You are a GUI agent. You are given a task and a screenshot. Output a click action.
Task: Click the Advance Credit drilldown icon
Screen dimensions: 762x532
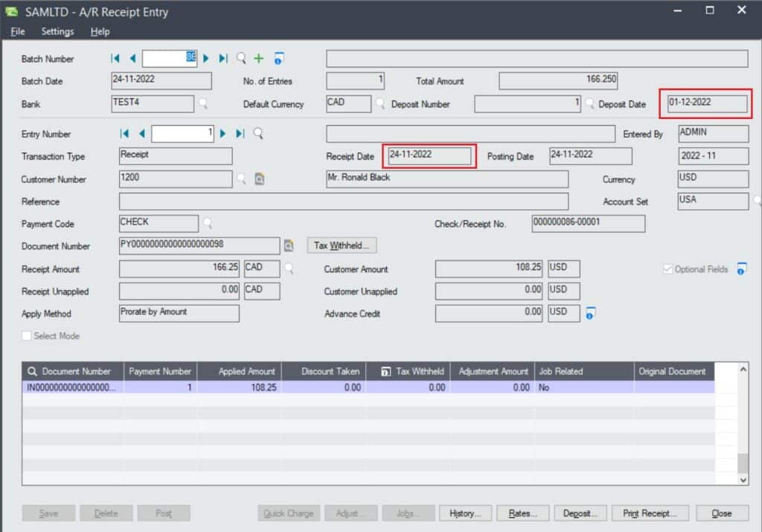point(589,313)
